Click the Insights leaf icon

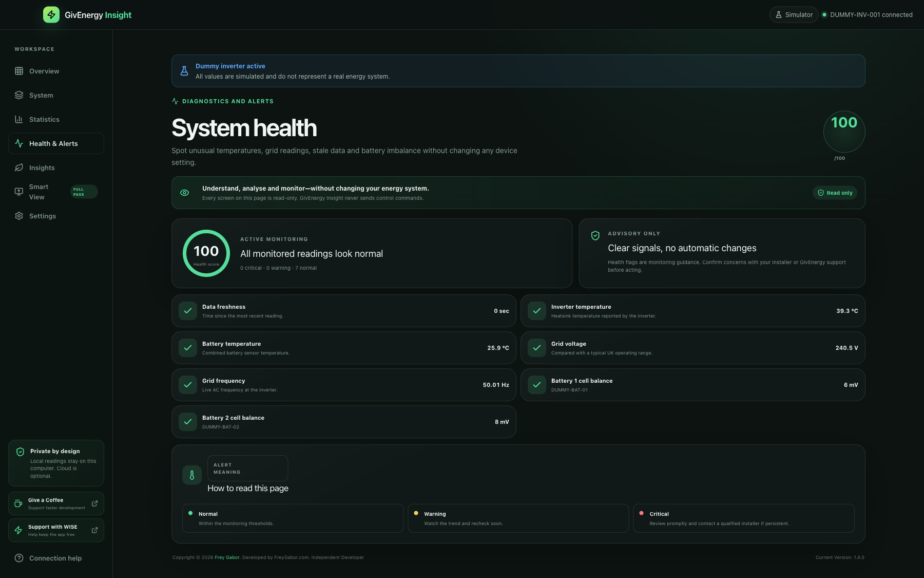(x=19, y=167)
